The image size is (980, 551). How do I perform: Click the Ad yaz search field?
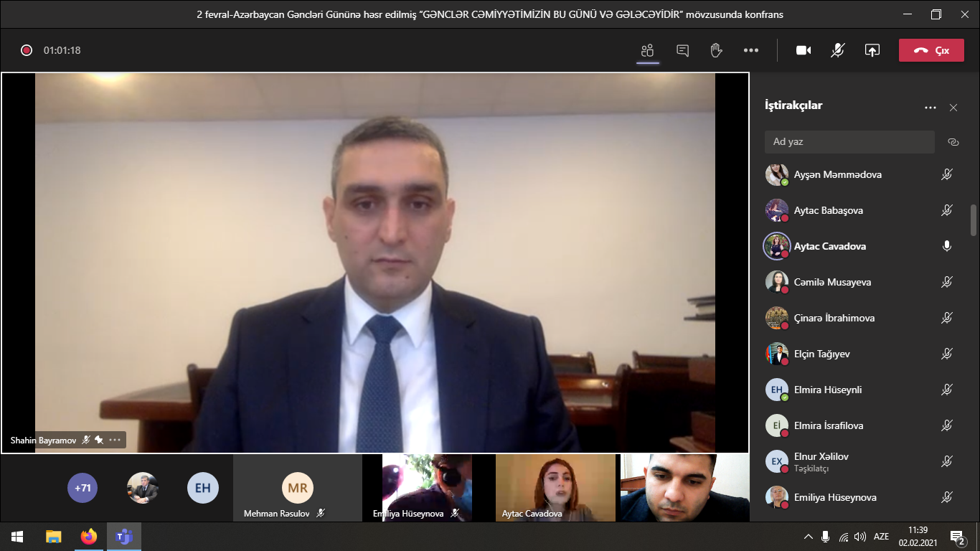849,142
